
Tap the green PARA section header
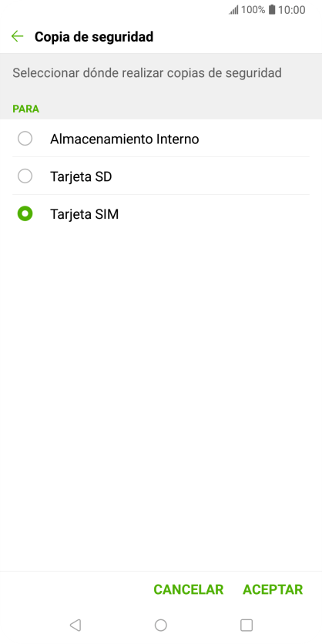tap(26, 109)
